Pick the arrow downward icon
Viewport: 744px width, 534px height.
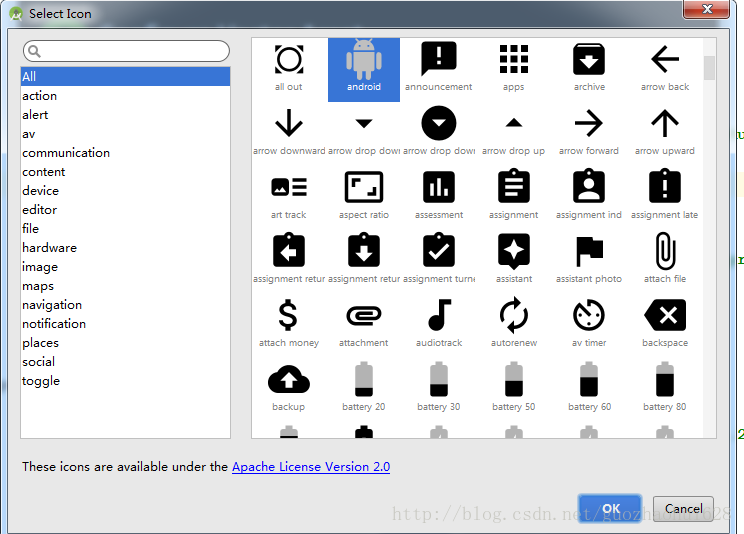click(x=289, y=123)
